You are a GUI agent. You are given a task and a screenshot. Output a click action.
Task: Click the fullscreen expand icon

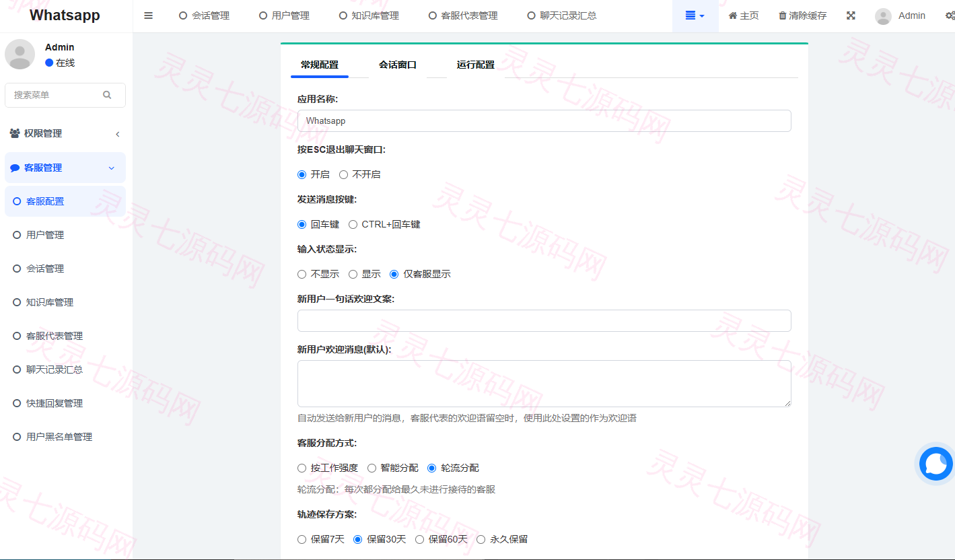(851, 15)
